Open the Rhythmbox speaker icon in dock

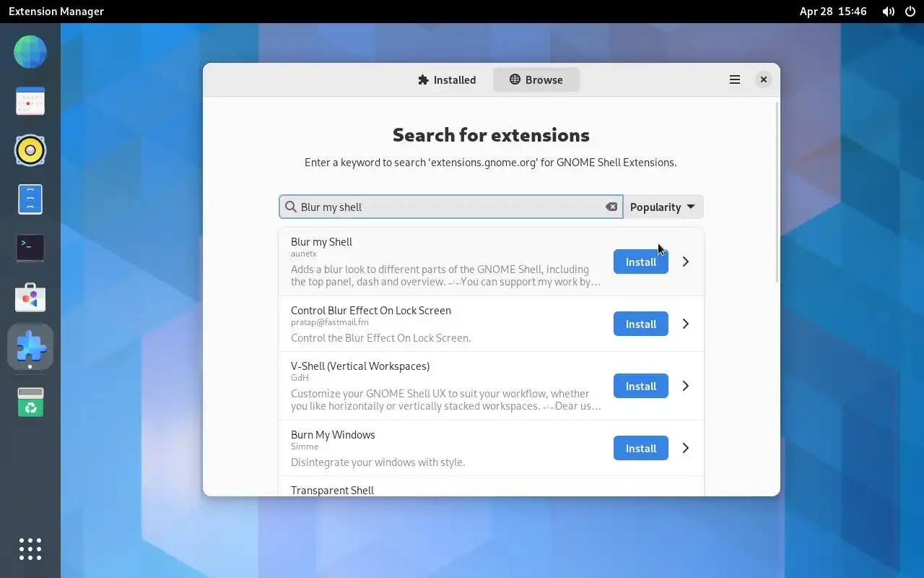[30, 150]
